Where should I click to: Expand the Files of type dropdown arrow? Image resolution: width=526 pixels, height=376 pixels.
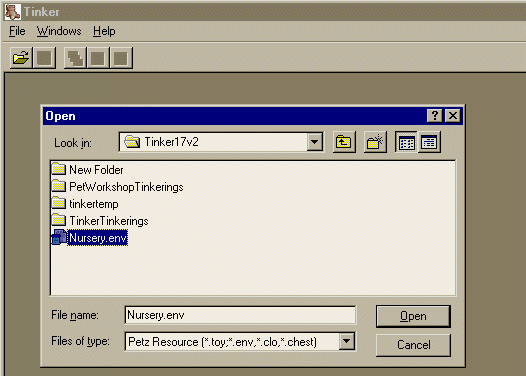pos(347,341)
